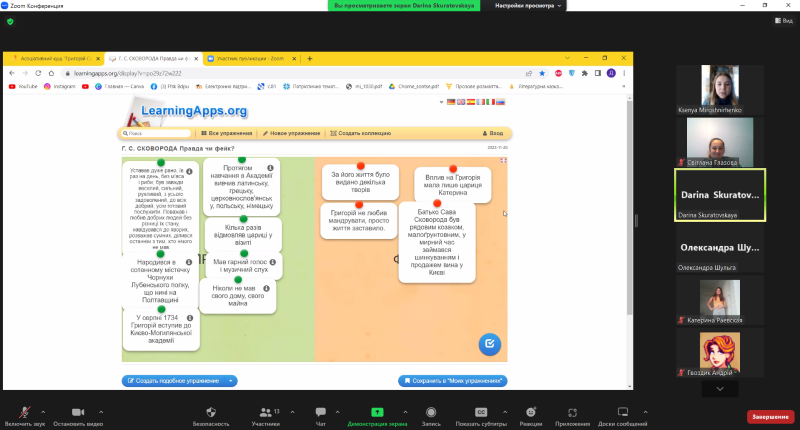800x430 pixels.
Task: Toggle fullscreen icon in exercise corner
Action: pos(503,161)
